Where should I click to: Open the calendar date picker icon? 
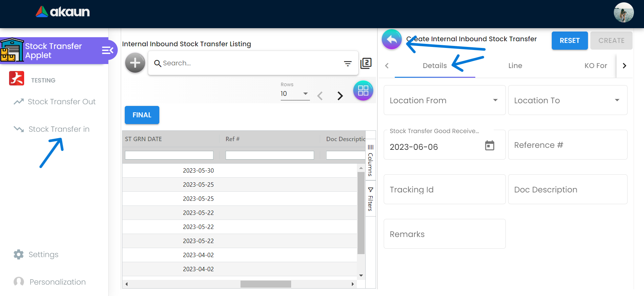[x=489, y=145]
